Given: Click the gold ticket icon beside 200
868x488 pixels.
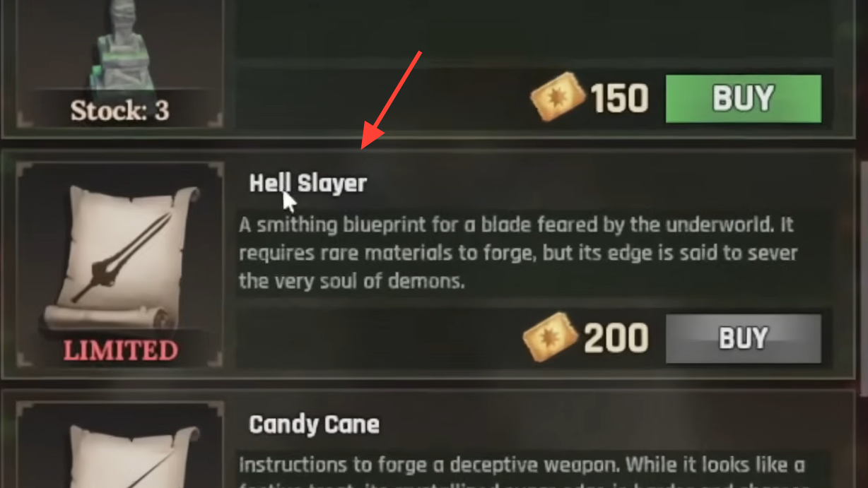Looking at the screenshot, I should (551, 338).
